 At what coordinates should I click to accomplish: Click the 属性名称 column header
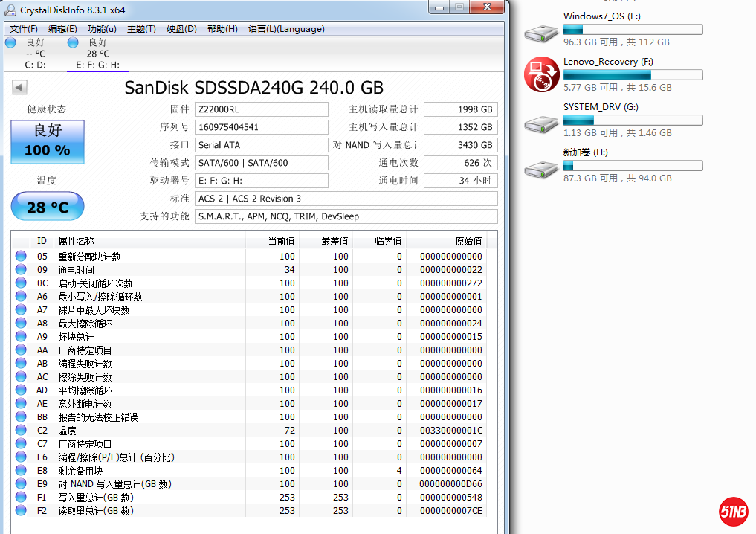pos(77,241)
